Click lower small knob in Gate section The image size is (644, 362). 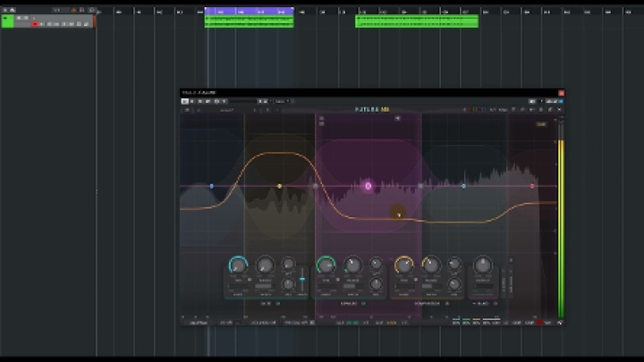point(288,284)
